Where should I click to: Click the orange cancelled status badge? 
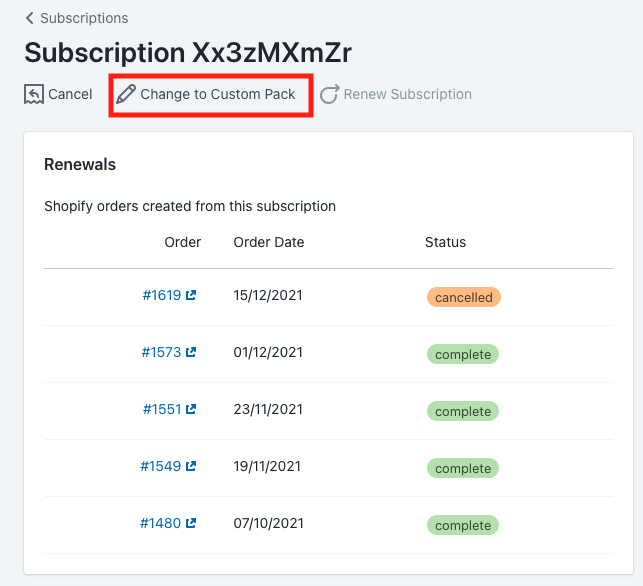click(x=464, y=297)
